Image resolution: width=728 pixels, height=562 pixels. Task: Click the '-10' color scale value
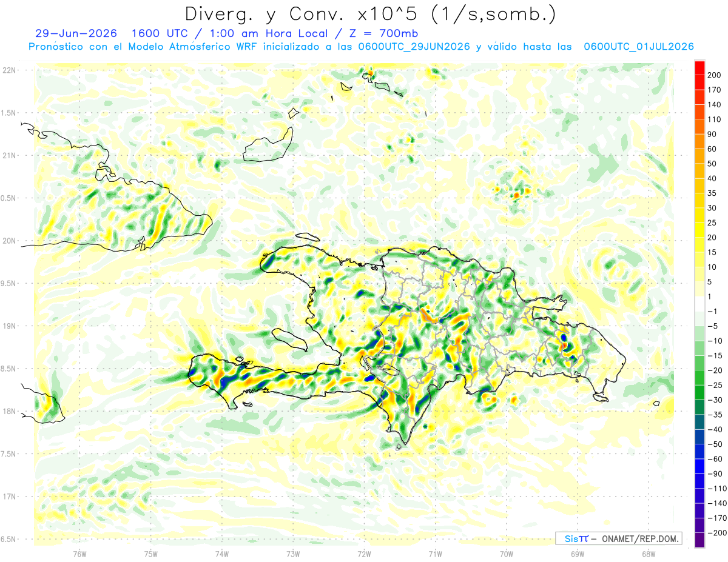click(x=714, y=341)
